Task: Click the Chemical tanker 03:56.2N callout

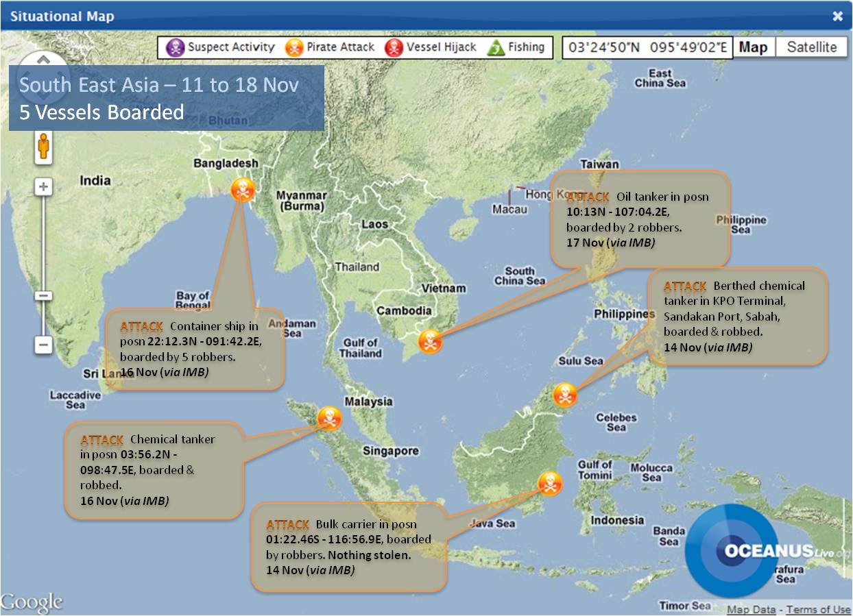Action: [x=154, y=469]
